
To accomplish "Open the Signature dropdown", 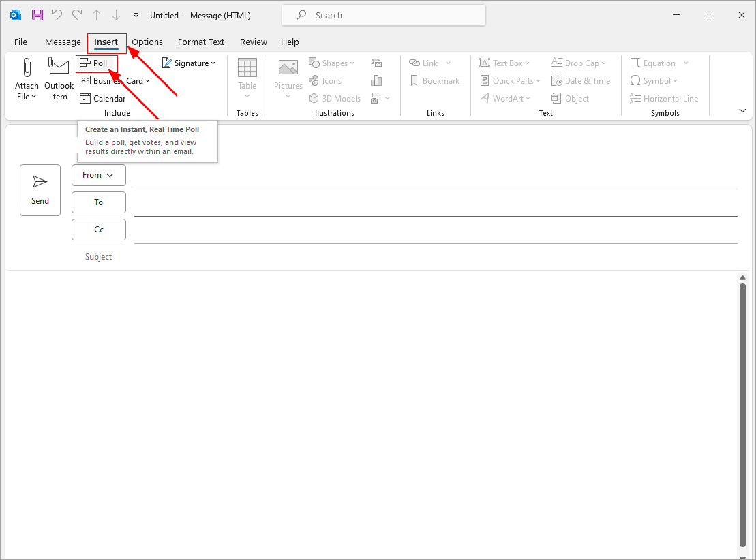I will (x=189, y=63).
